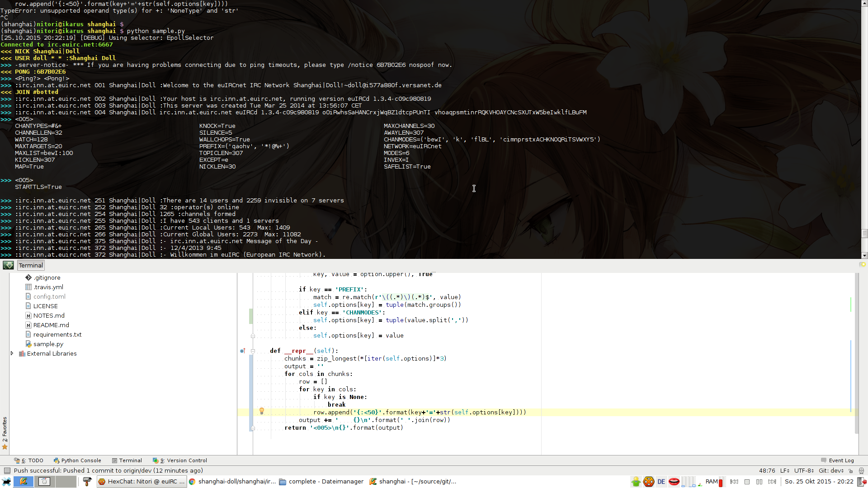Click the terminal hide/download icon

coord(8,265)
